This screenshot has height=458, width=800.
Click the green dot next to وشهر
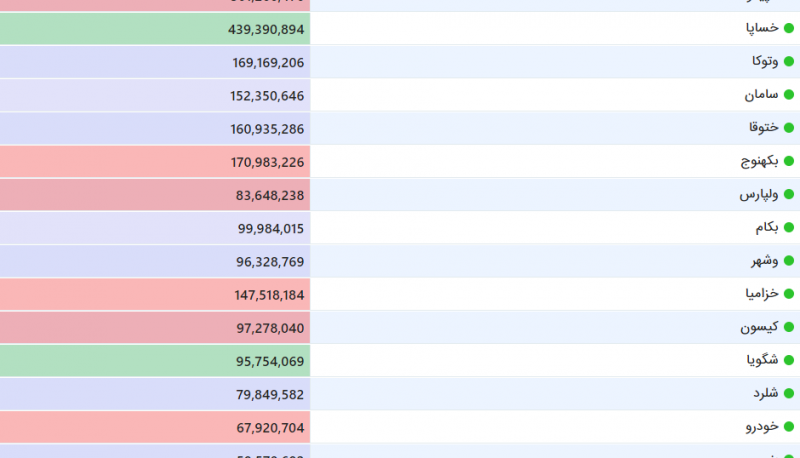(789, 261)
